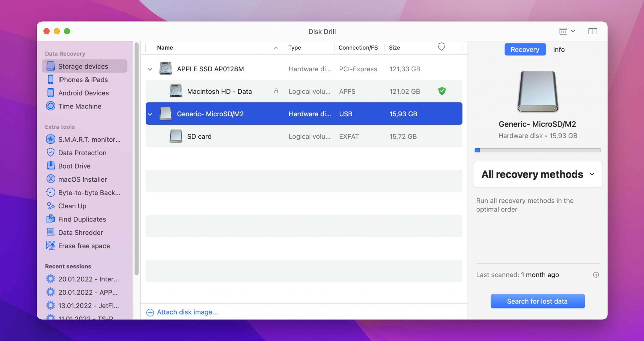Select iPhones & iPads icon

(x=50, y=80)
